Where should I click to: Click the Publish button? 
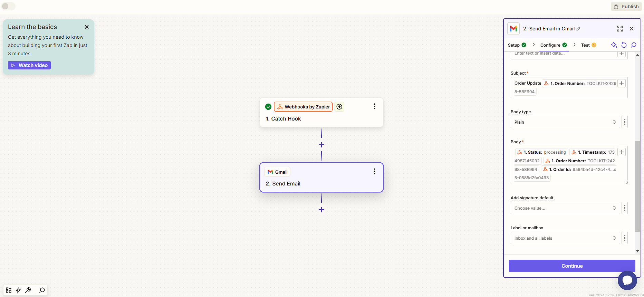point(626,7)
